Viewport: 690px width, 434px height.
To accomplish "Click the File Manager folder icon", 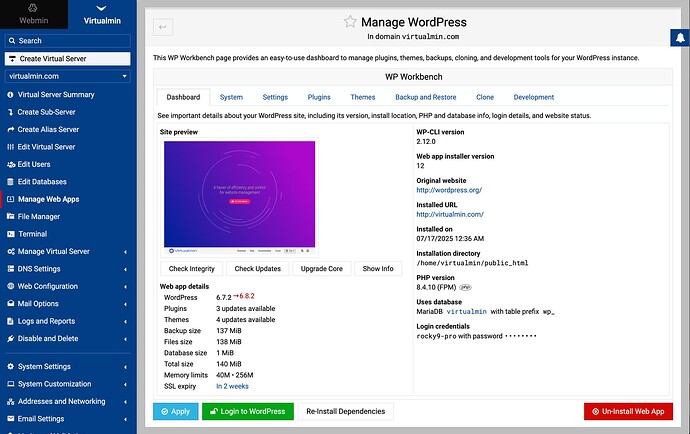I will 11,217.
